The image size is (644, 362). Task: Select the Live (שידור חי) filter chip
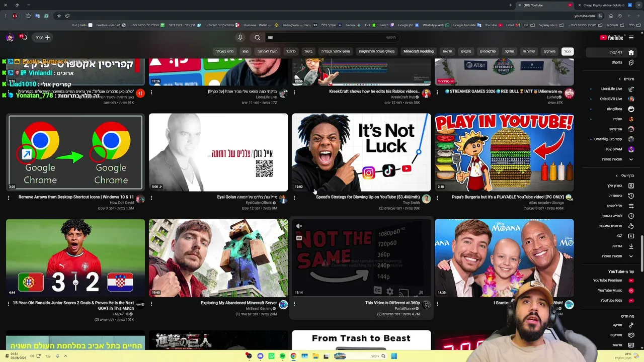pos(529,51)
